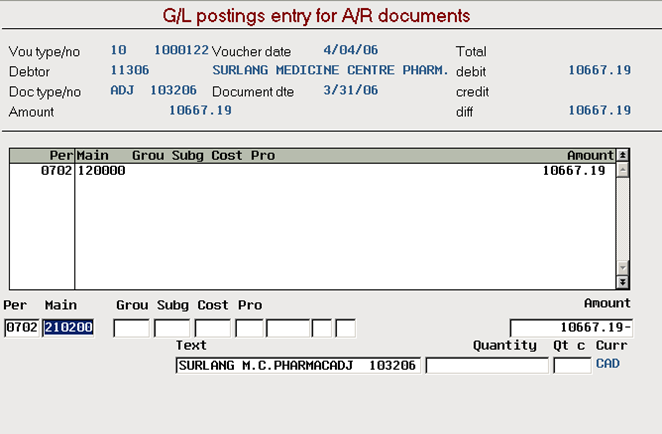
Task: Click scrollbar up arrow in postings grid
Action: (x=622, y=170)
